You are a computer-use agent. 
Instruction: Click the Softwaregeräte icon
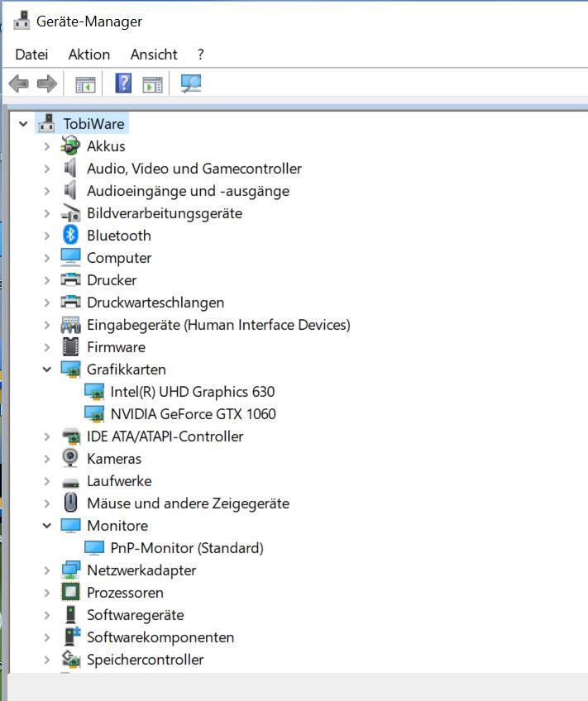click(x=70, y=615)
